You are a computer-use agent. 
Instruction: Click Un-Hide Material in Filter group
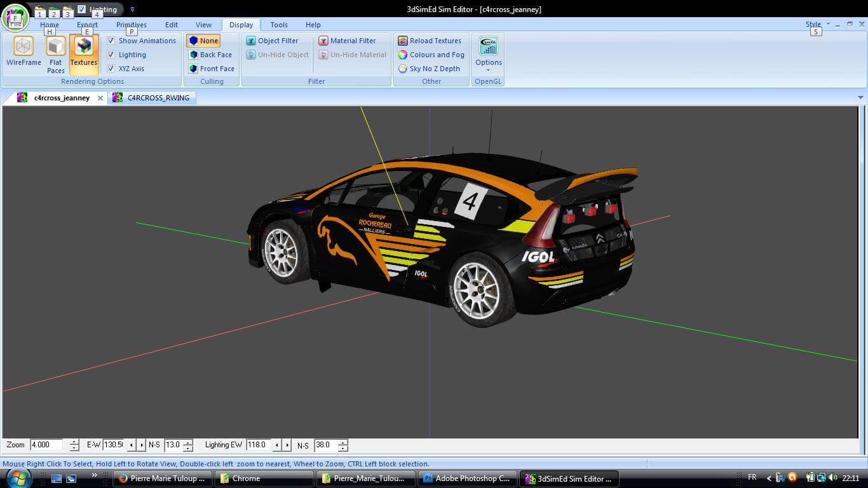[x=353, y=55]
